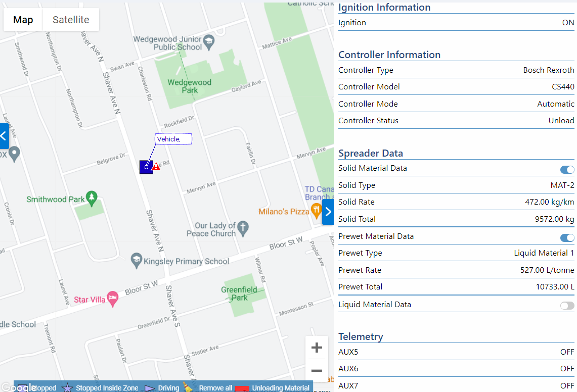This screenshot has height=392, width=577.
Task: Expand the panel with the left chevron
Action: coord(4,136)
